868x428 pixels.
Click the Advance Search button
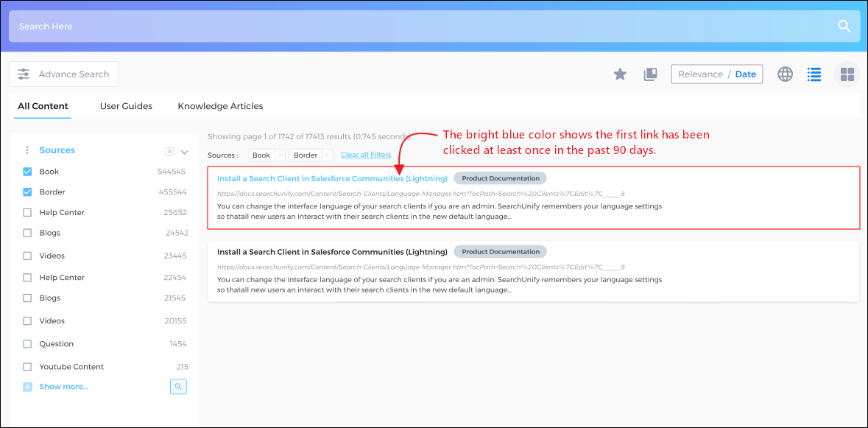[x=64, y=74]
